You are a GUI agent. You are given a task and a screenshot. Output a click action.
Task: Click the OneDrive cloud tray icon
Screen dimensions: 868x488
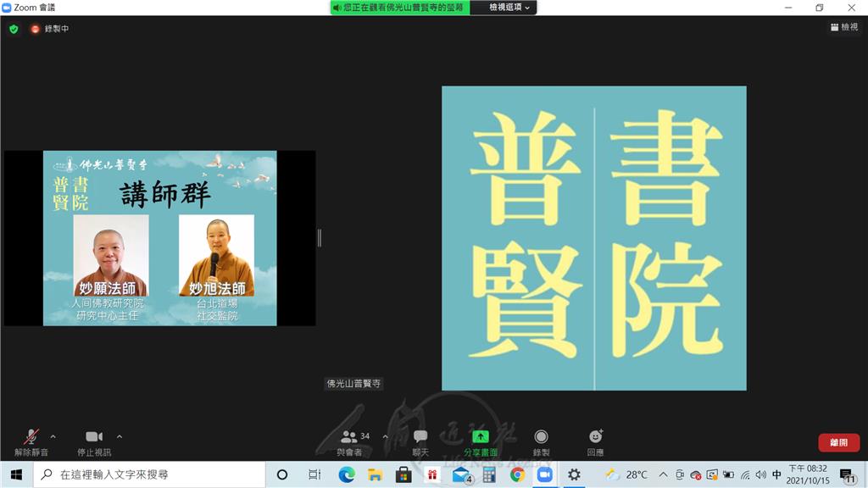pos(696,474)
